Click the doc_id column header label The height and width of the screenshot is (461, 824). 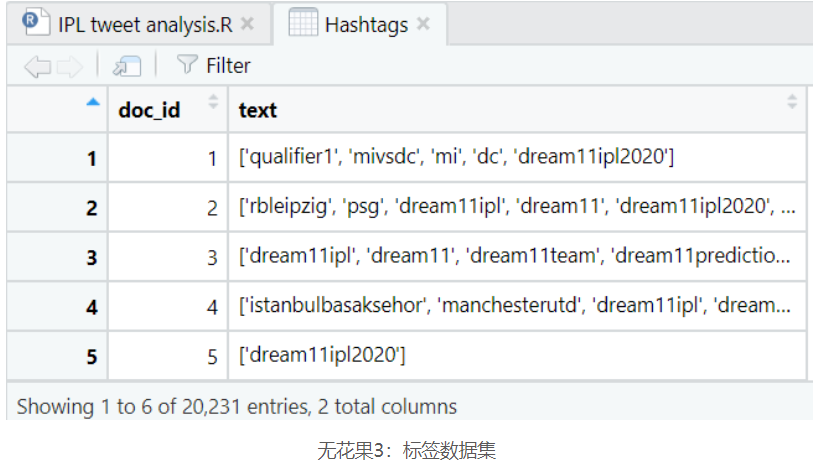(x=150, y=110)
